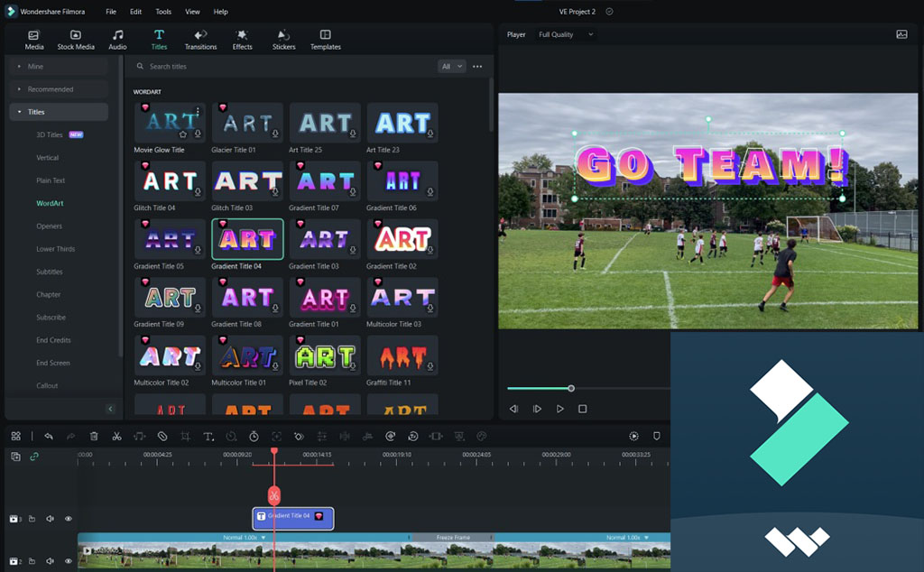Click the trash delete icon

tap(94, 437)
